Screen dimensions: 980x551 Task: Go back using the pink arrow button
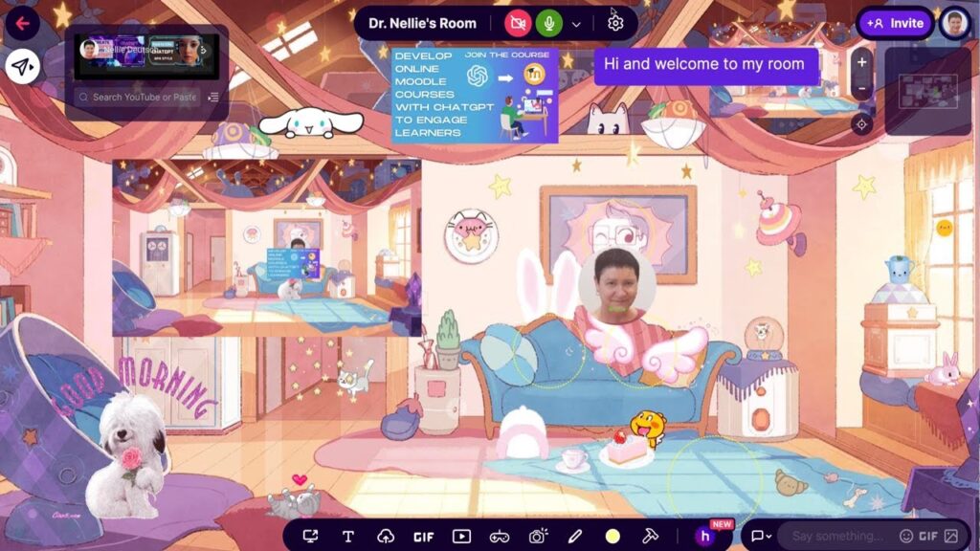click(x=21, y=23)
